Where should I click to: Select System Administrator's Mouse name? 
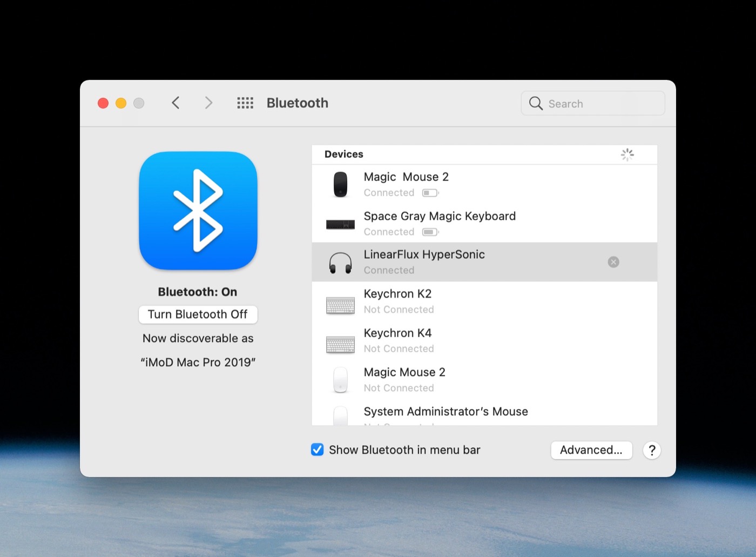[x=446, y=412]
